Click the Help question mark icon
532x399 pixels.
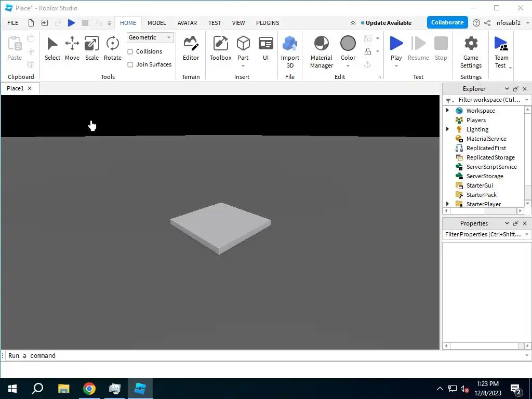pyautogui.click(x=476, y=23)
